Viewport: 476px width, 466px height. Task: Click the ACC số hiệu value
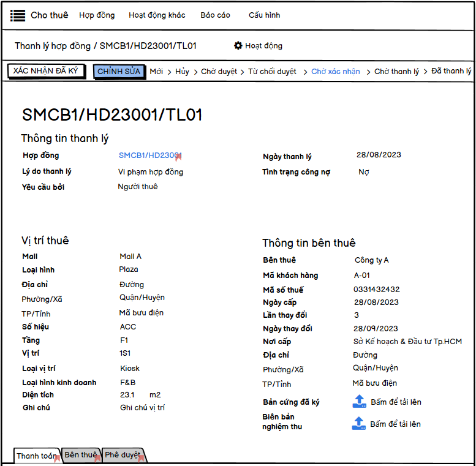pyautogui.click(x=128, y=327)
